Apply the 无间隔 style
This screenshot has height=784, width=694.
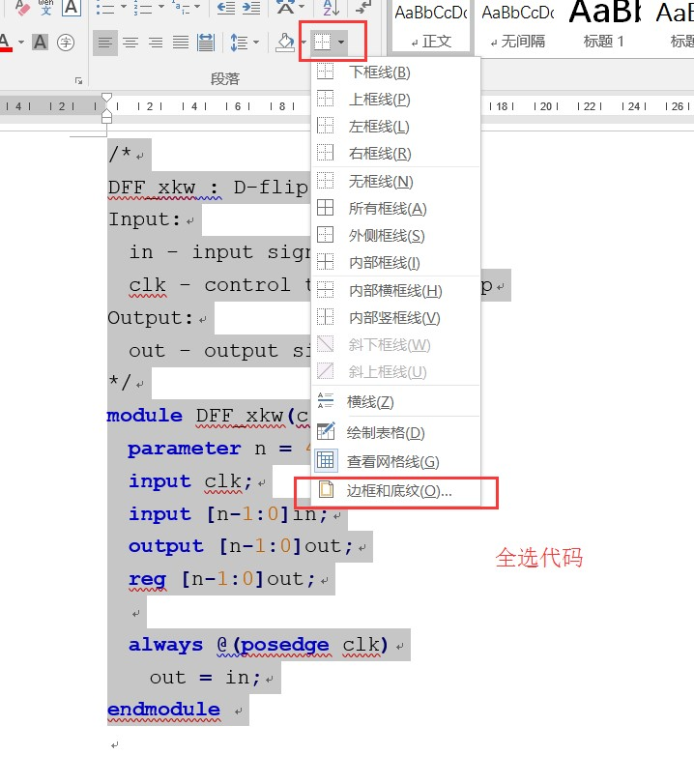pyautogui.click(x=518, y=27)
